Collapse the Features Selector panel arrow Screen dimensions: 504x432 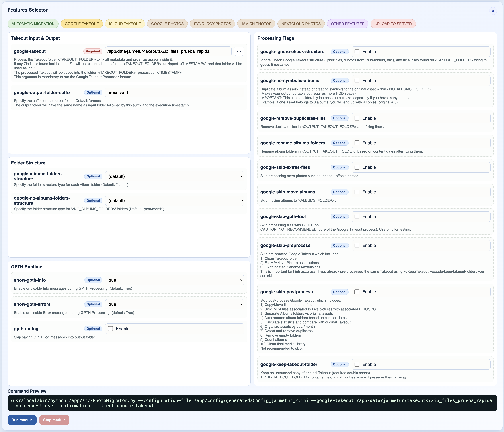point(493,11)
